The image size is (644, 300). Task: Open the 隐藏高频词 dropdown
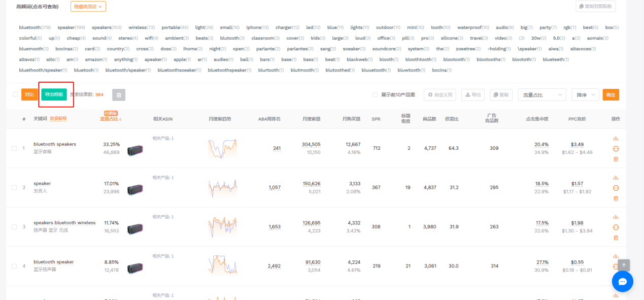[88, 7]
